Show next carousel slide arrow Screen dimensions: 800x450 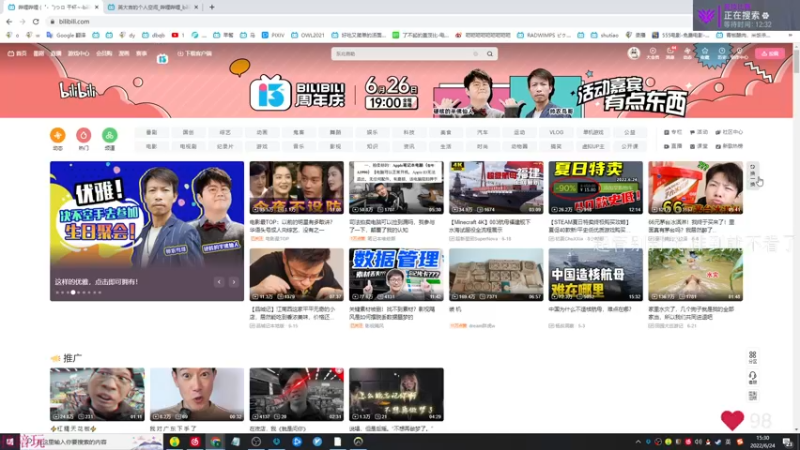234,282
